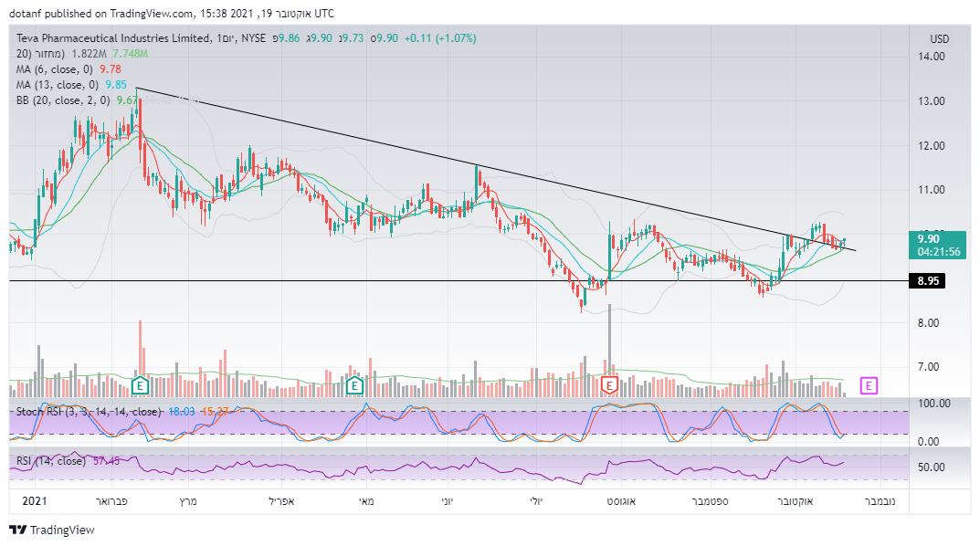
Task: Select the Teva Pharmaceutical Industries Limited title
Action: (114, 38)
